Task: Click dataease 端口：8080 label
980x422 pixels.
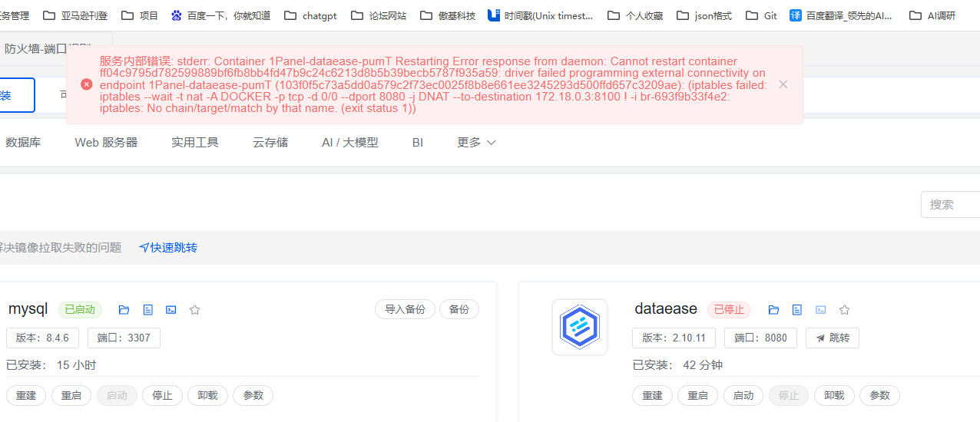Action: tap(760, 338)
